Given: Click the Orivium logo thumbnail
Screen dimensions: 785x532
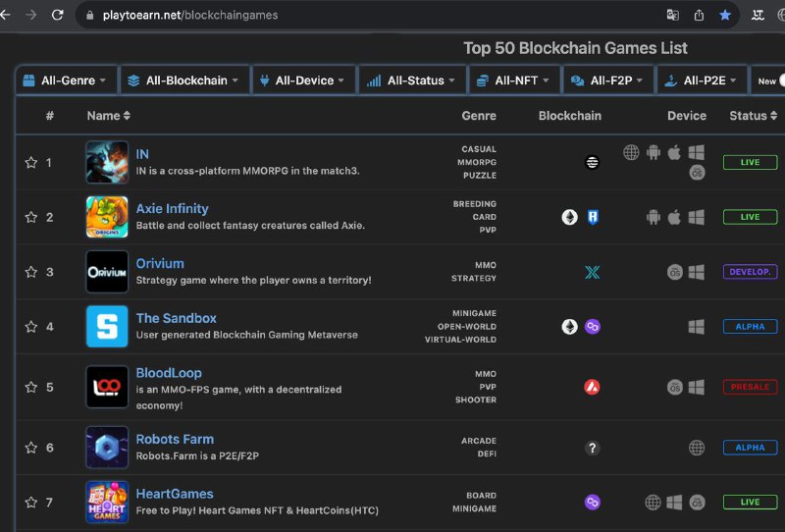Looking at the screenshot, I should (x=107, y=272).
